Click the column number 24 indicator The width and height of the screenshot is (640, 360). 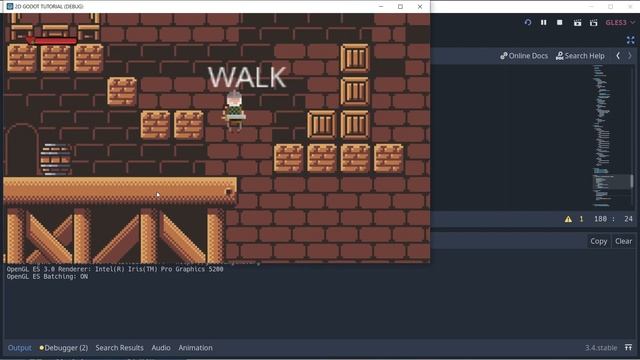(628, 219)
